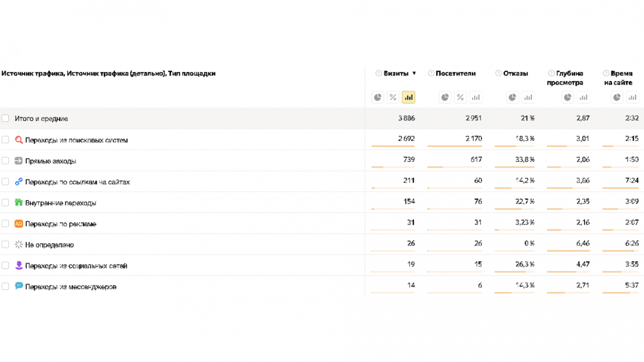
Task: Open Переходы из мессенджеров entry
Action: [71, 287]
